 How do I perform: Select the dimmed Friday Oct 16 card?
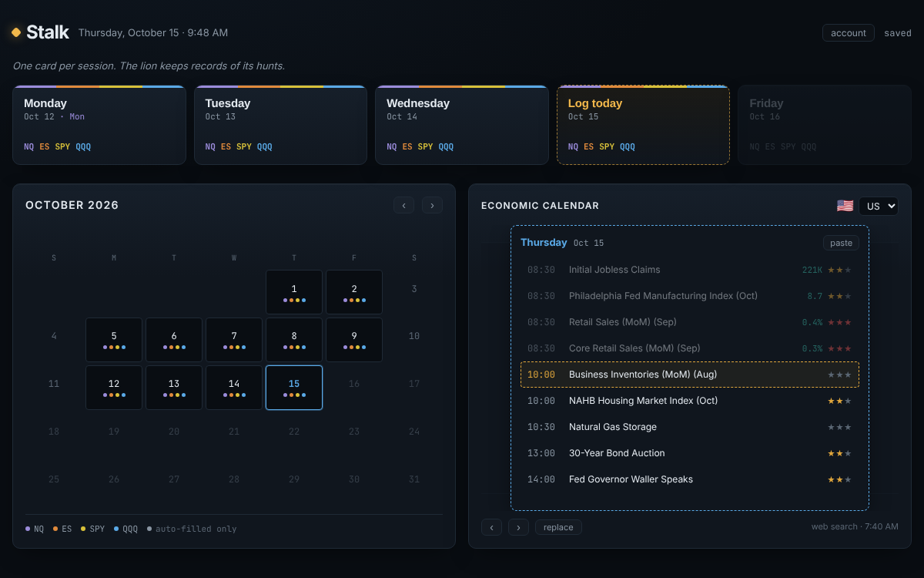tap(825, 125)
